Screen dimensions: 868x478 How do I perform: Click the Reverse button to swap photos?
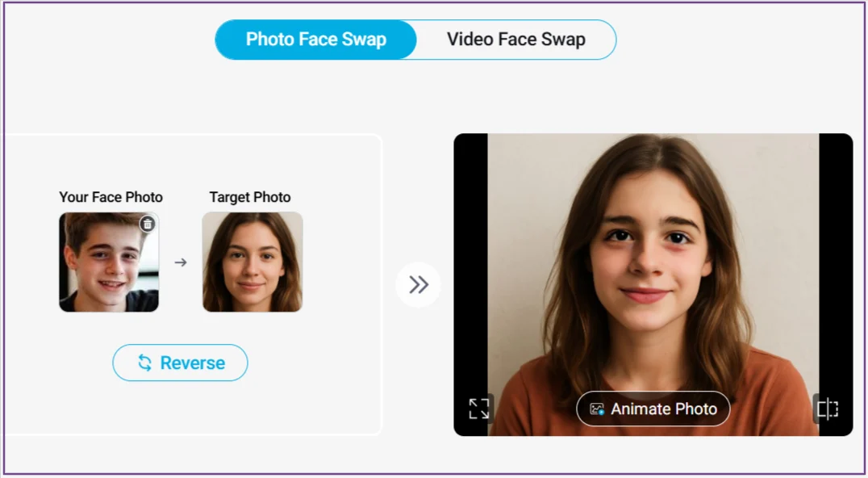[x=180, y=363]
